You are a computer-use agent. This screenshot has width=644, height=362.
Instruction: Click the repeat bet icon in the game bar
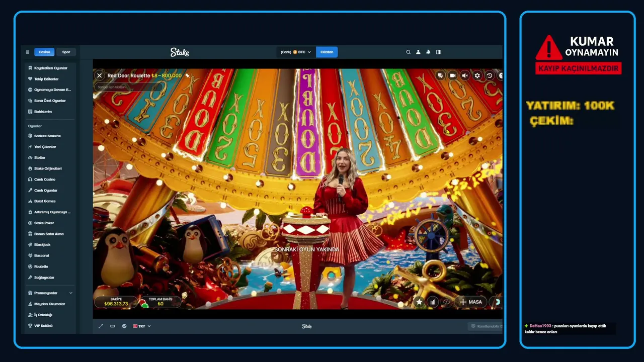pyautogui.click(x=446, y=302)
